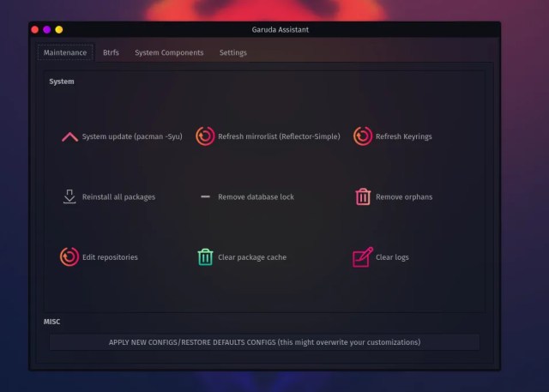Switch to the Btrfs tab
Viewport: 549px width, 392px height.
click(111, 52)
